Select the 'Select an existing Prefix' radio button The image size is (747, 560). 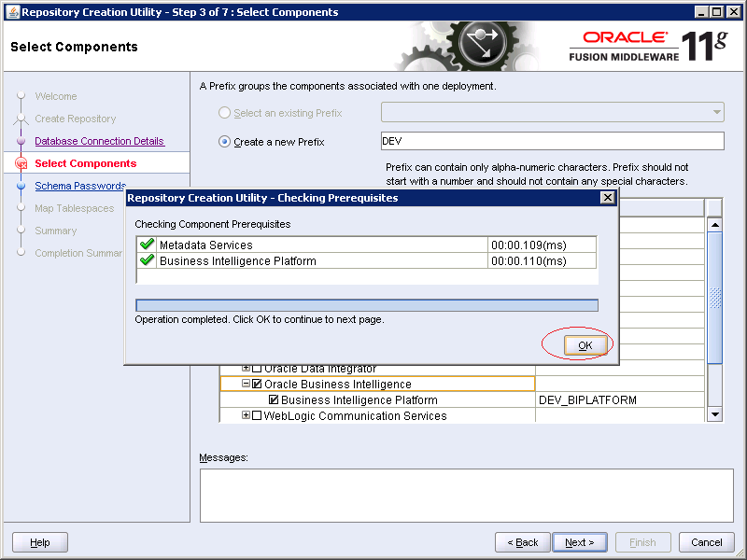point(224,113)
